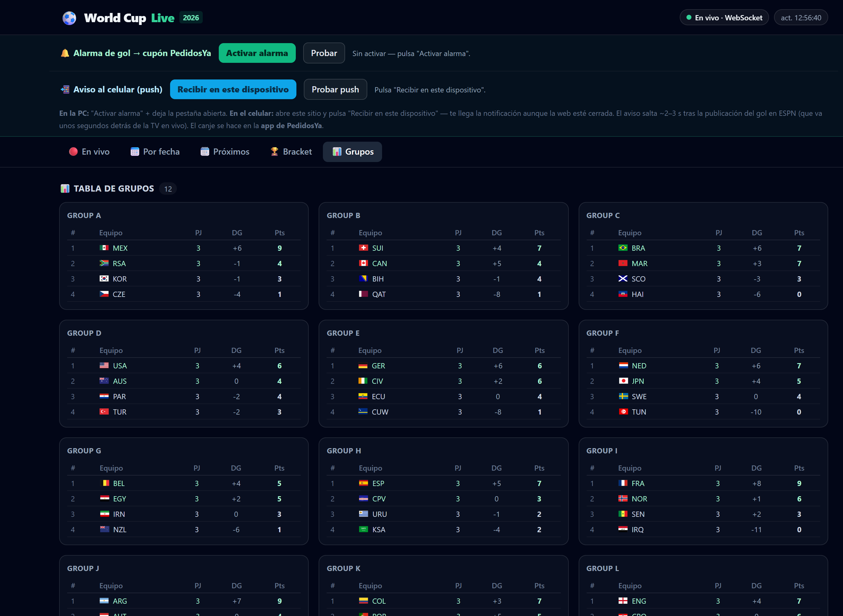The width and height of the screenshot is (843, 616).
Task: Click the Netherlands flag next to NED
Action: click(x=623, y=365)
